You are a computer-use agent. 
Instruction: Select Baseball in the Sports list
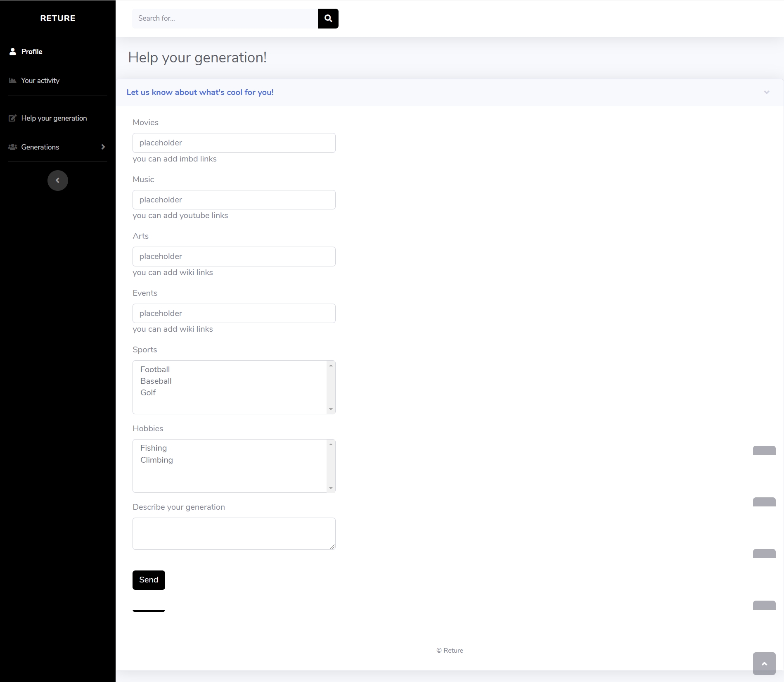coord(156,381)
